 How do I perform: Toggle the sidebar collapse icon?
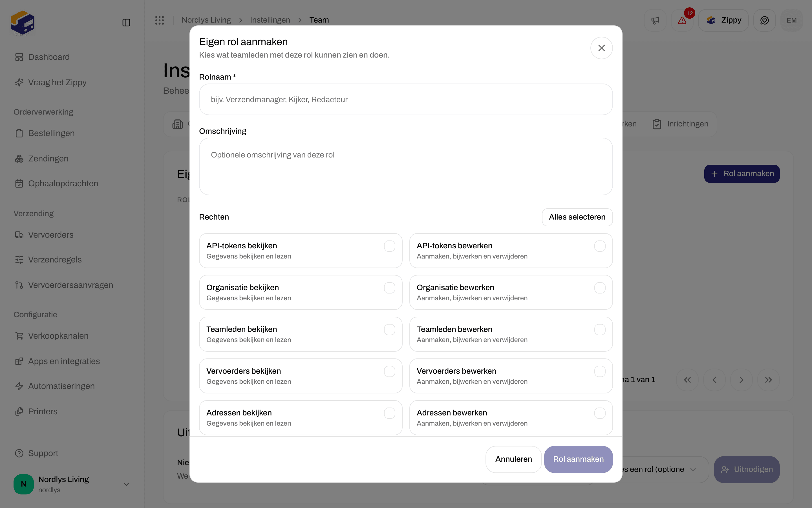click(126, 23)
